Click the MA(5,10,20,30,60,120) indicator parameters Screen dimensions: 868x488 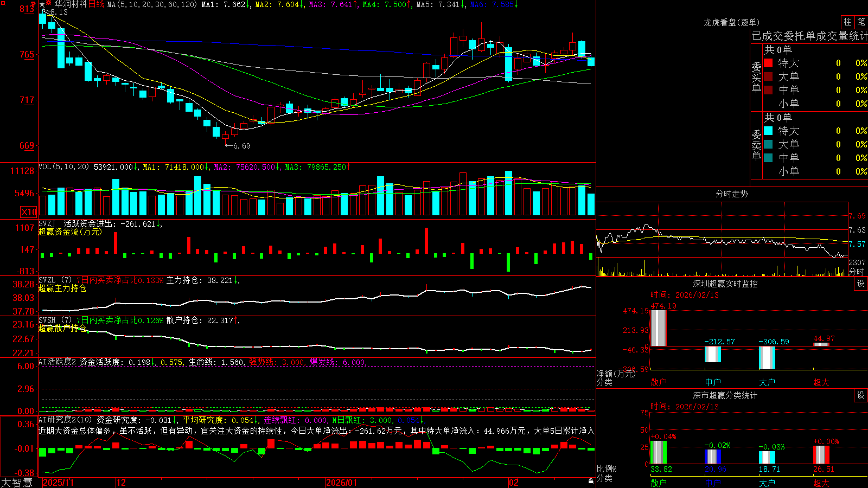pyautogui.click(x=152, y=4)
